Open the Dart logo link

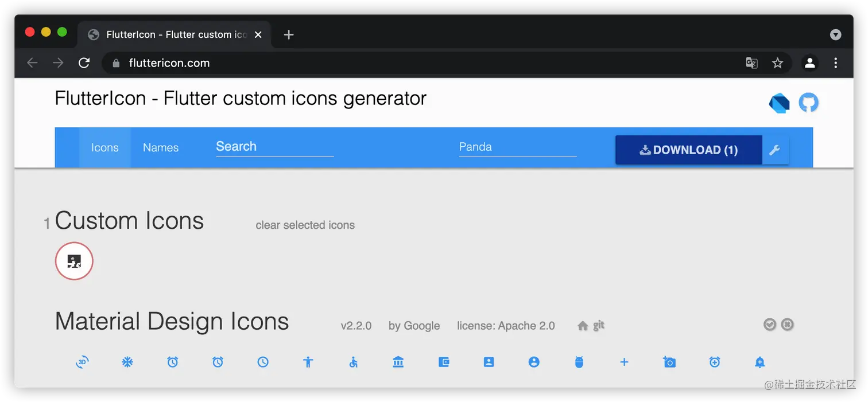[x=779, y=103]
